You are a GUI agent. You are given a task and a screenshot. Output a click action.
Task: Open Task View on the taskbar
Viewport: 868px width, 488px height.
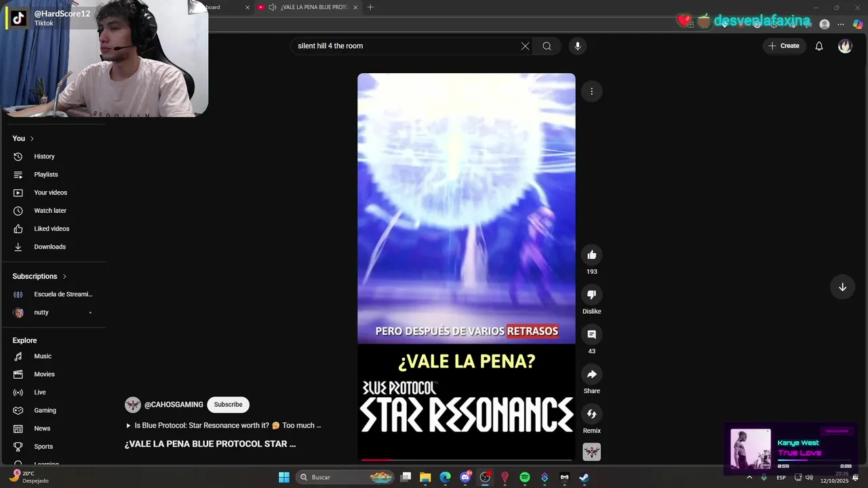(x=406, y=477)
